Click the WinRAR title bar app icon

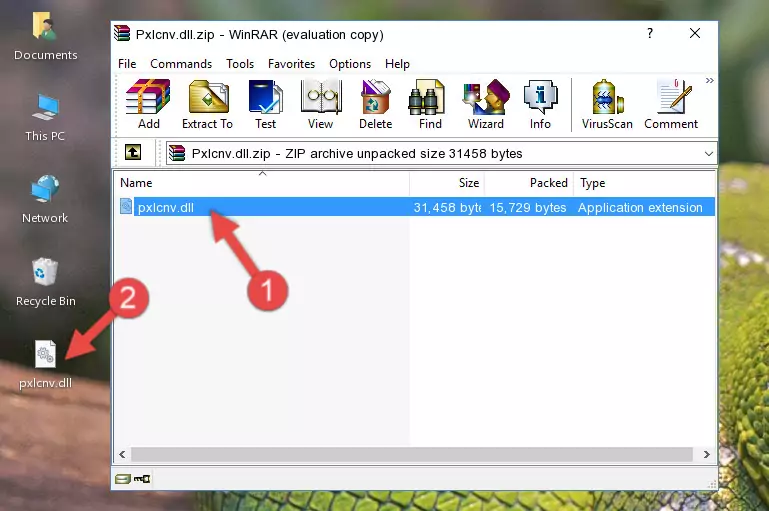(122, 34)
